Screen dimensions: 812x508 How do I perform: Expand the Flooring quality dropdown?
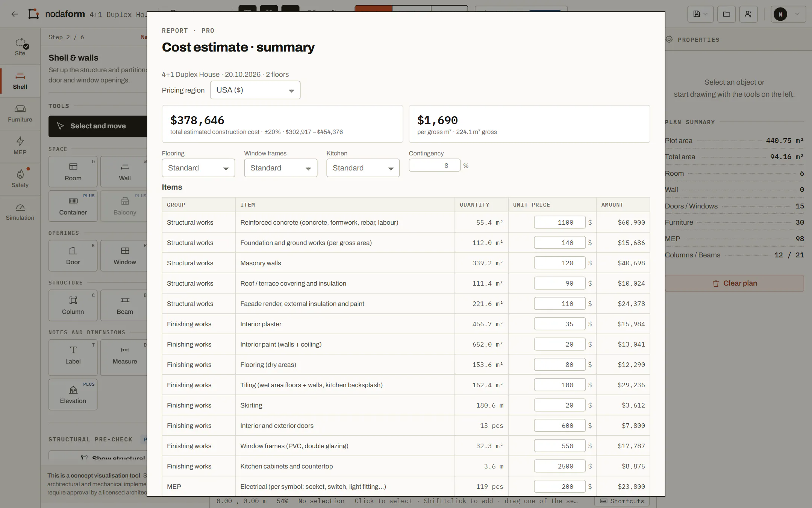point(198,168)
